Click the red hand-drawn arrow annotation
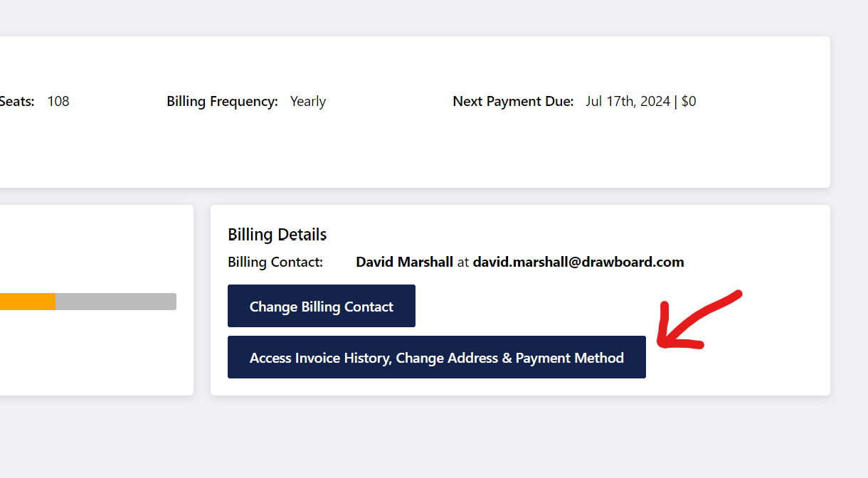Viewport: 868px width, 478px height. (x=699, y=320)
